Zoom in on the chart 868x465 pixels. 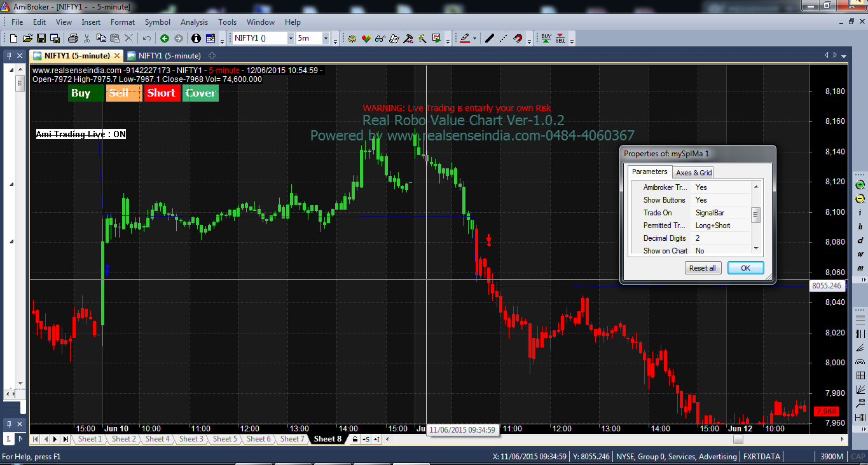(858, 184)
